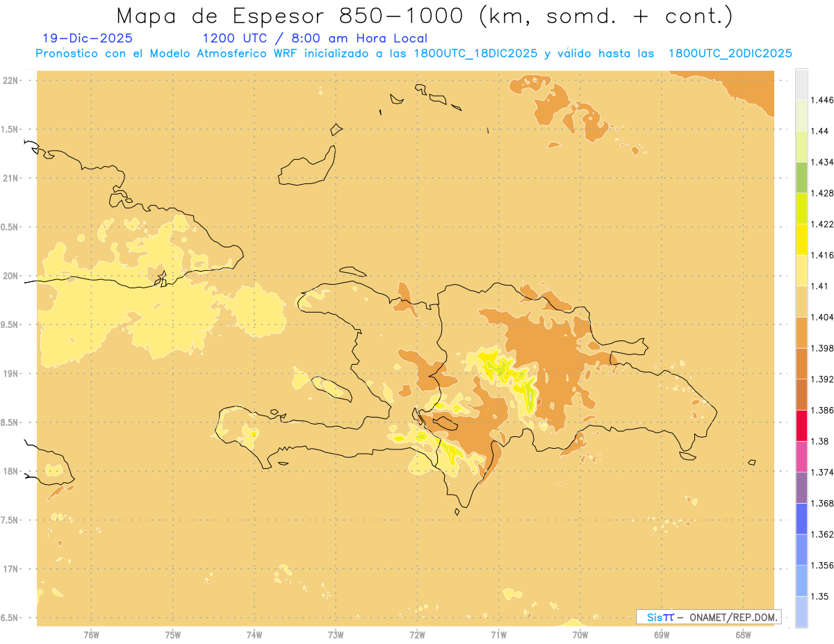Click the longitude label '73W'
The image size is (834, 644).
tap(336, 635)
